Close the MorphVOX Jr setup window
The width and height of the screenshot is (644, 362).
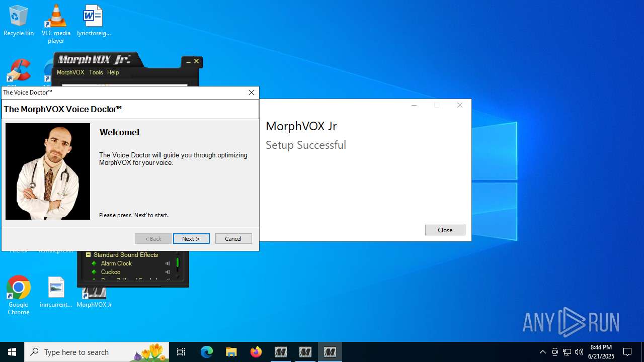[459, 105]
